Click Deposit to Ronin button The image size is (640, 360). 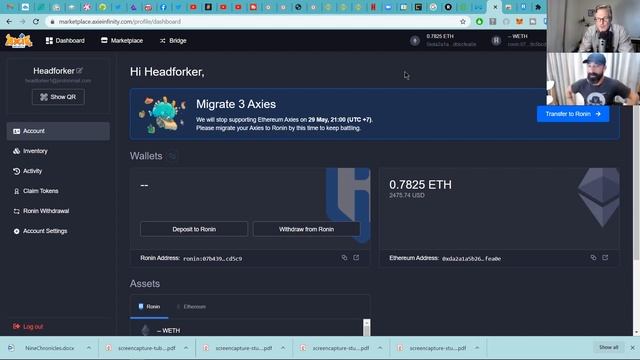pos(194,229)
